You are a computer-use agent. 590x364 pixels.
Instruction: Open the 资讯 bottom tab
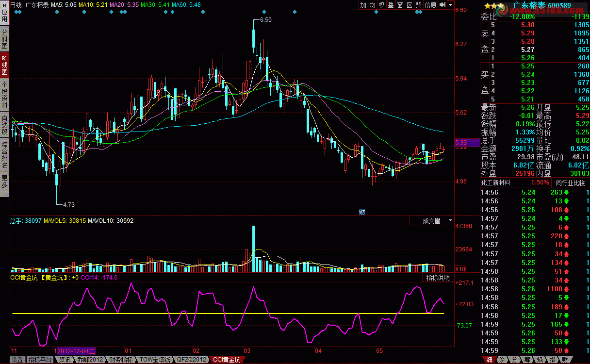click(65, 360)
